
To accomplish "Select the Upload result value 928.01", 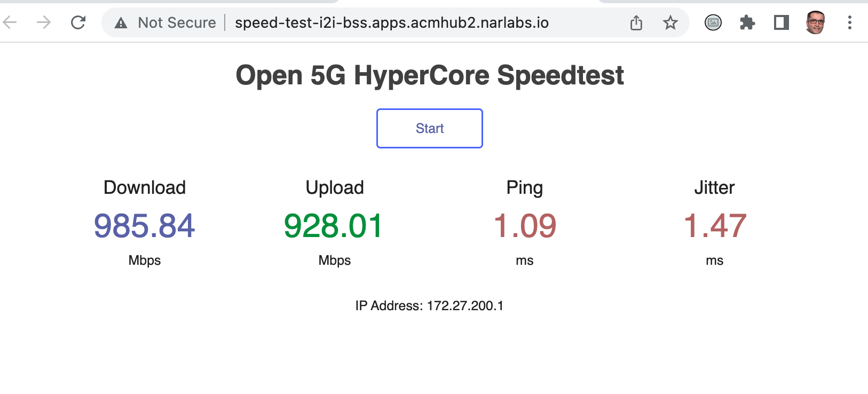I will tap(334, 226).
